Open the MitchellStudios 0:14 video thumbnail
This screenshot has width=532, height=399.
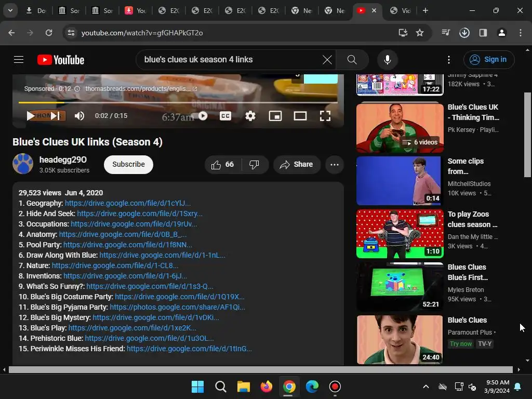tap(400, 181)
